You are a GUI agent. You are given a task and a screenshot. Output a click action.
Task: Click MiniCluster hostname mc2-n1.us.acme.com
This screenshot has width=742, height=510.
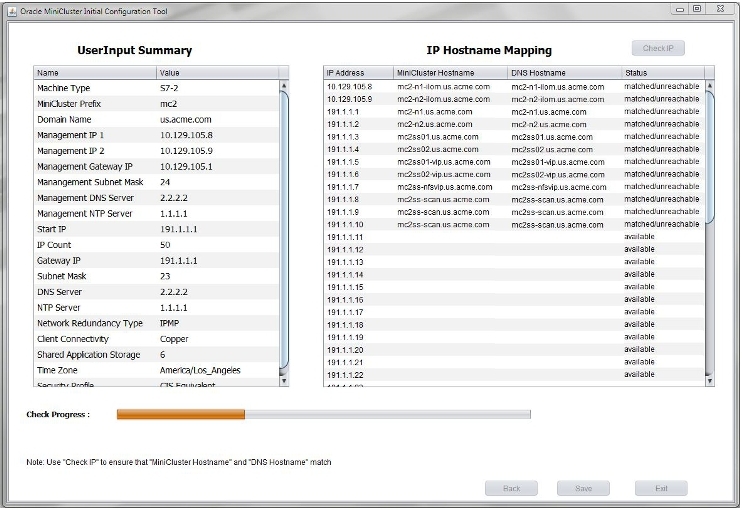click(434, 112)
